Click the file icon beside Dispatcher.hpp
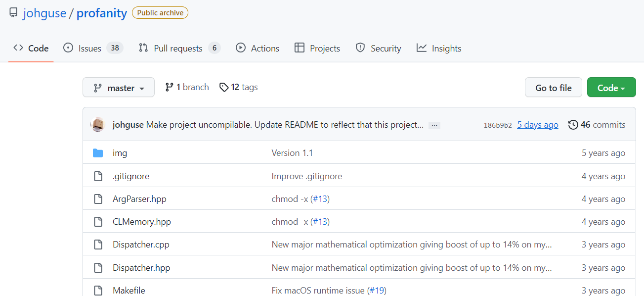Image resolution: width=644 pixels, height=296 pixels. click(x=98, y=268)
